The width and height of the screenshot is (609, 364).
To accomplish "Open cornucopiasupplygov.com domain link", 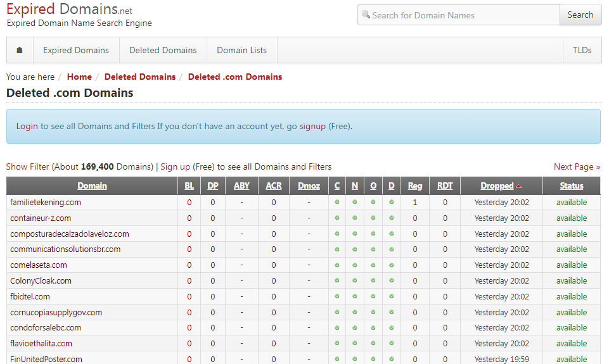I will [x=56, y=312].
